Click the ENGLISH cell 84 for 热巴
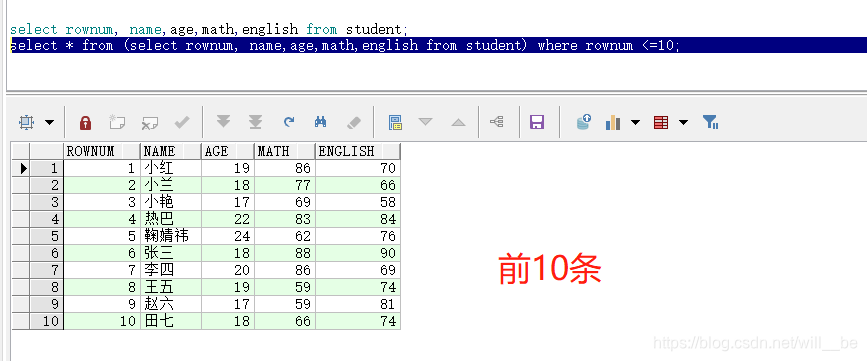The height and width of the screenshot is (361, 867). pos(358,219)
